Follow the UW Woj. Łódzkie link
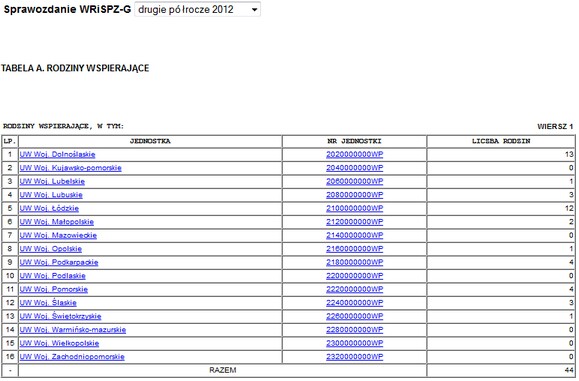Screen dimensions: 579x381 (49, 208)
